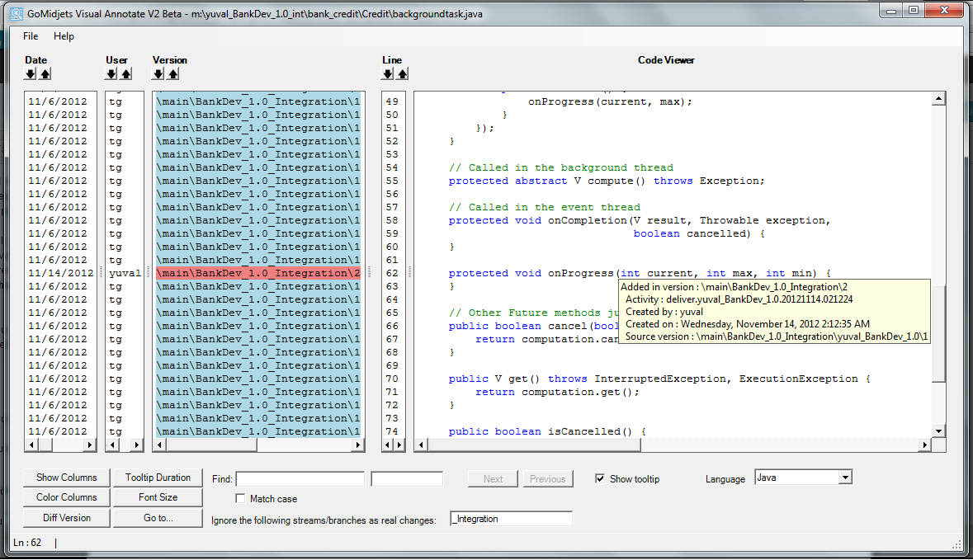Click the Show Columns button
This screenshot has height=560, width=973.
click(66, 478)
